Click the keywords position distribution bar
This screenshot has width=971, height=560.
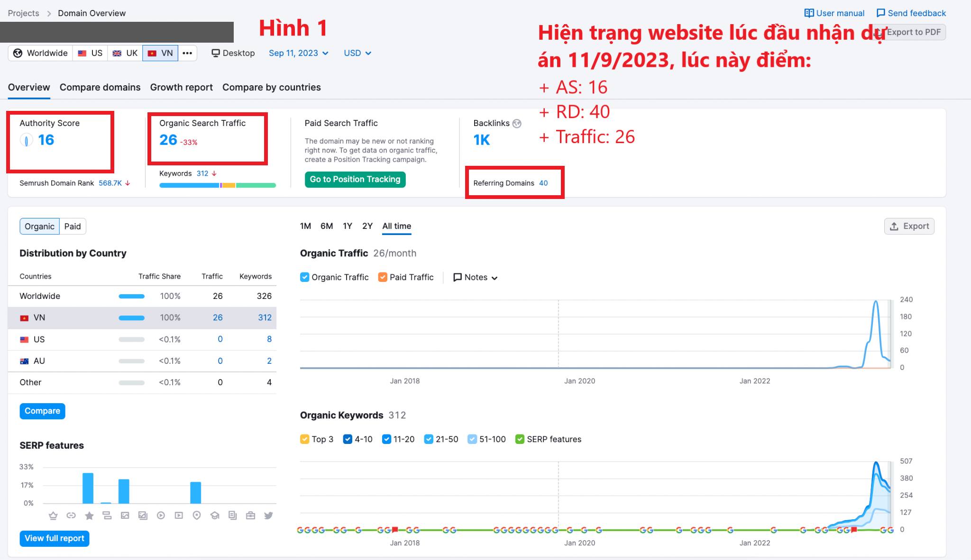[218, 185]
